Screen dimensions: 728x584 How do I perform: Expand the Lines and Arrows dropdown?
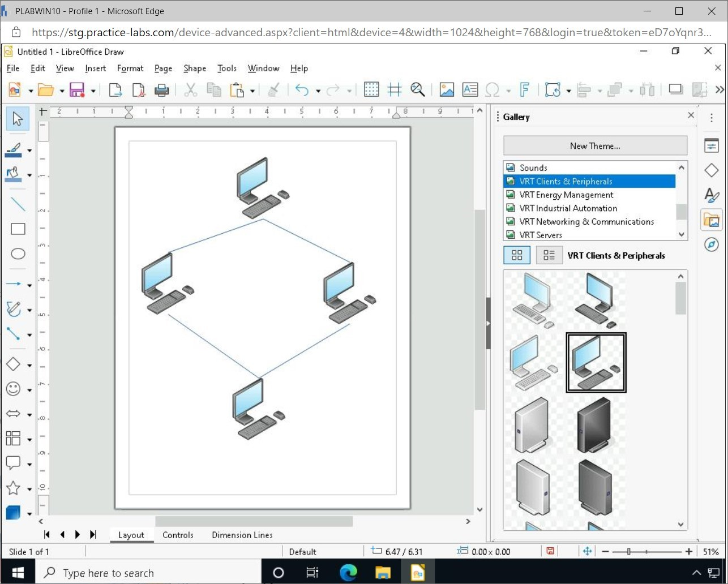pos(29,285)
